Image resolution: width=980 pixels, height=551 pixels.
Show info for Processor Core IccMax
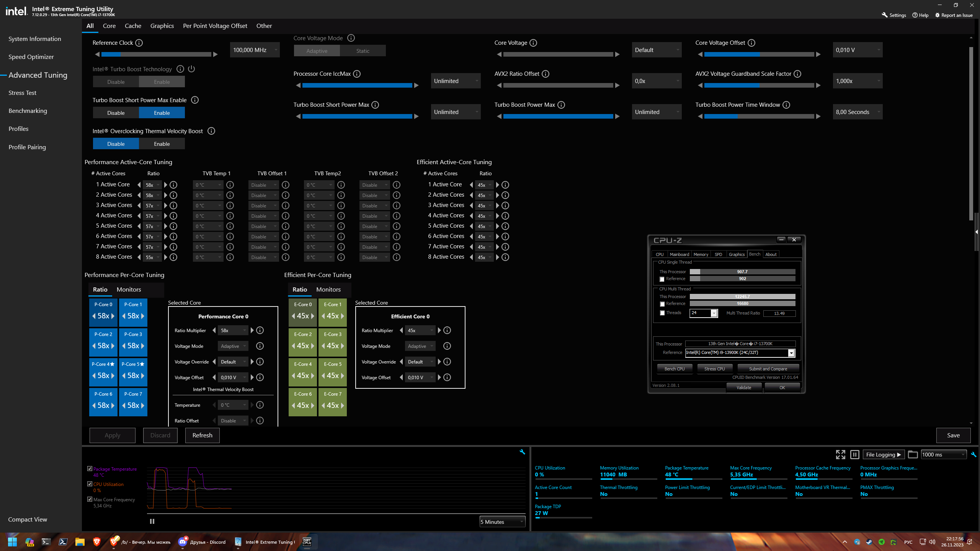pyautogui.click(x=357, y=74)
